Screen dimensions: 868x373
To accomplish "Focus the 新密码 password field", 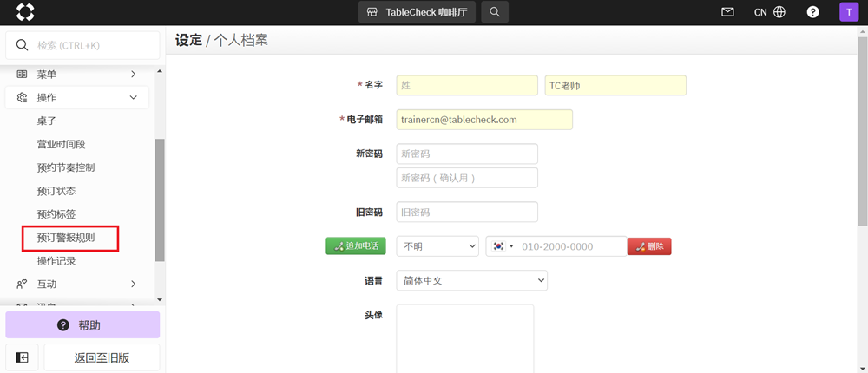I will [467, 154].
